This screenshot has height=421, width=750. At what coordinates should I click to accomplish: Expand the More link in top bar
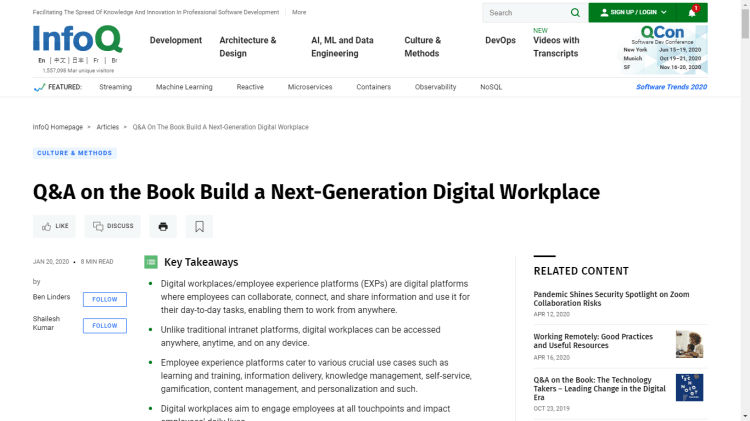pos(299,12)
